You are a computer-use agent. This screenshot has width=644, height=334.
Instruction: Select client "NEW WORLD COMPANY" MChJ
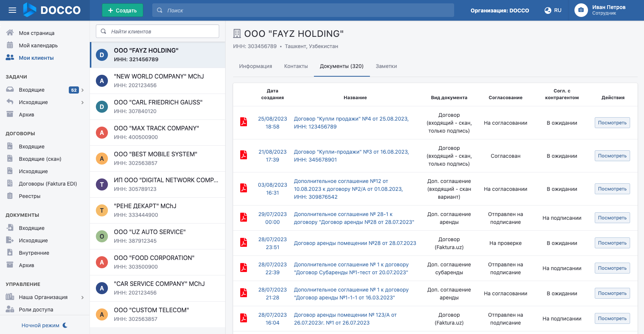pos(158,81)
